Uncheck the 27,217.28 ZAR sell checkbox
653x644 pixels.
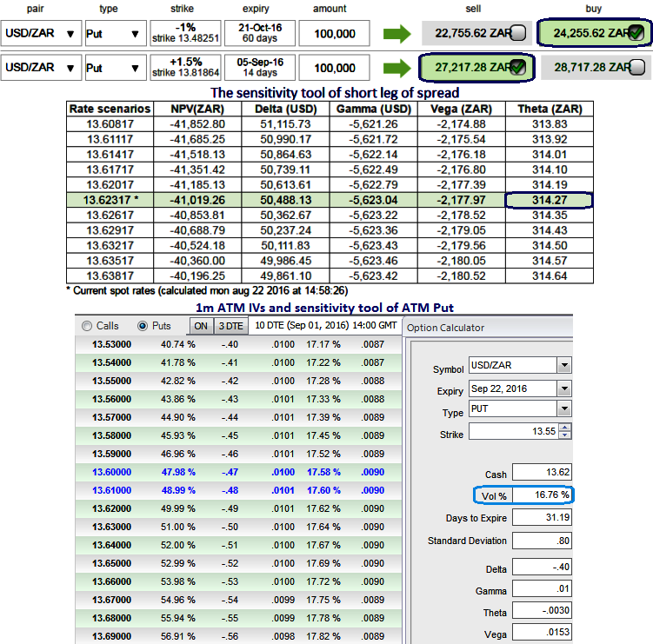click(x=518, y=67)
